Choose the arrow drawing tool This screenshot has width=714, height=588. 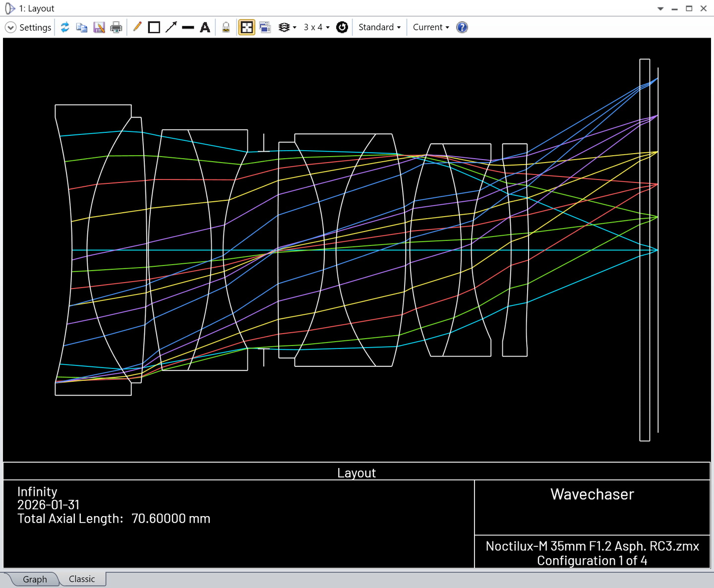pos(171,27)
